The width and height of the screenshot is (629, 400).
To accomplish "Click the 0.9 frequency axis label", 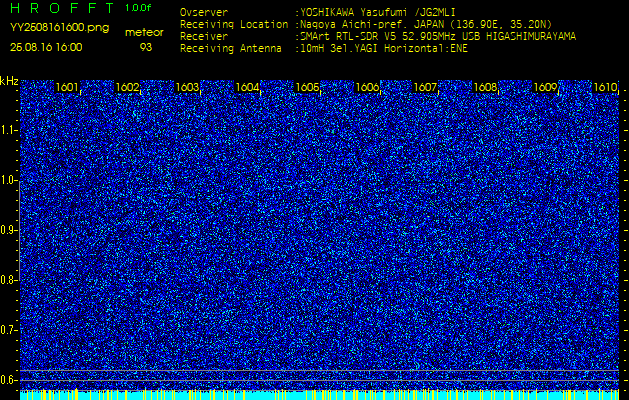I will [x=7, y=230].
